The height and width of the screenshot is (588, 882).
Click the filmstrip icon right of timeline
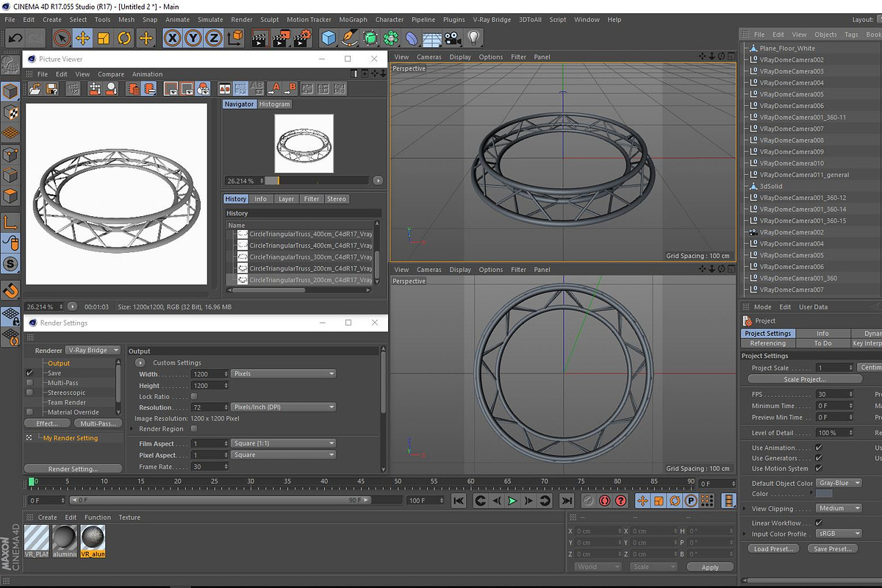click(x=728, y=501)
